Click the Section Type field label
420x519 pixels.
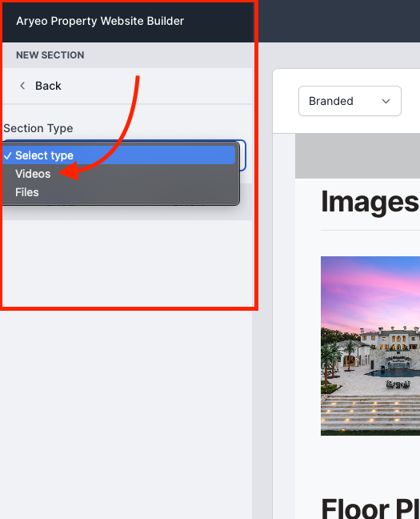click(38, 128)
